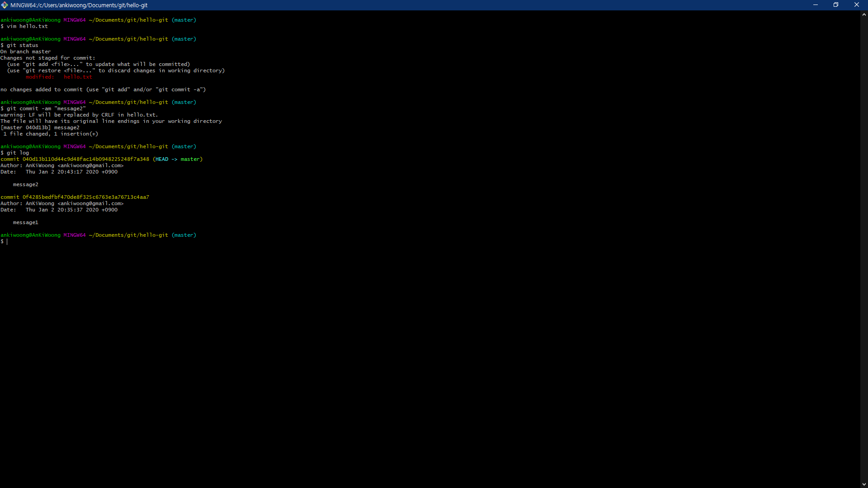Click the 'message1' commit message text

click(x=26, y=222)
